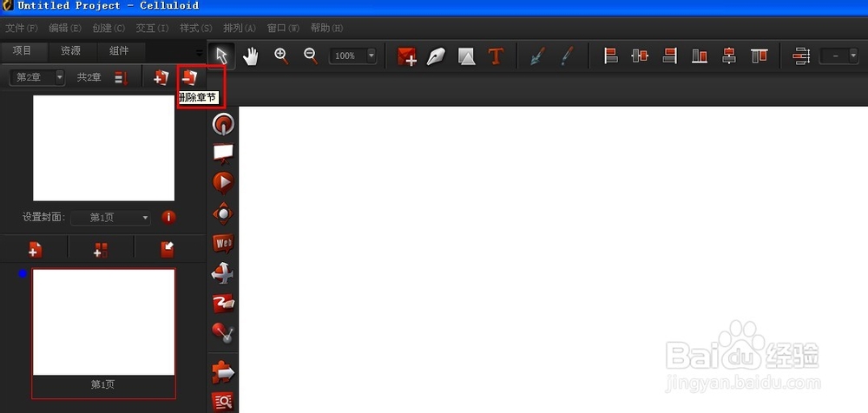Click the blue page marker dot
868x413 pixels.
pyautogui.click(x=23, y=273)
